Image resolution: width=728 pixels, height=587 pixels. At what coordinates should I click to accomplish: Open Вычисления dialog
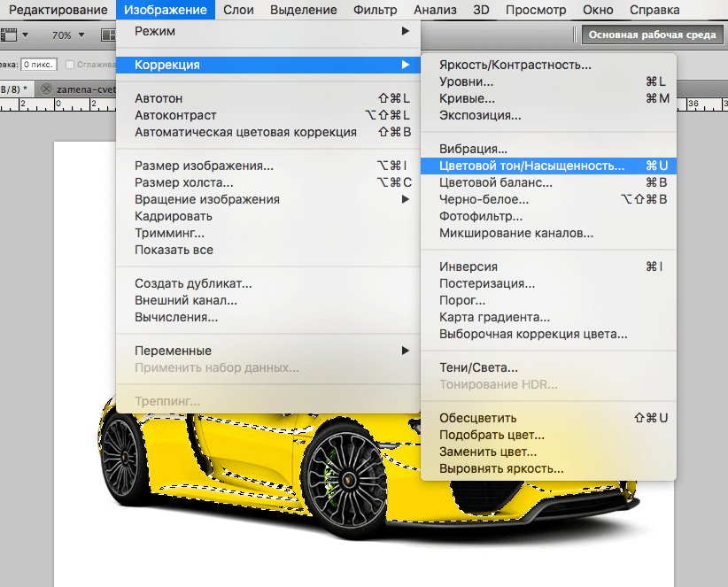267,317
